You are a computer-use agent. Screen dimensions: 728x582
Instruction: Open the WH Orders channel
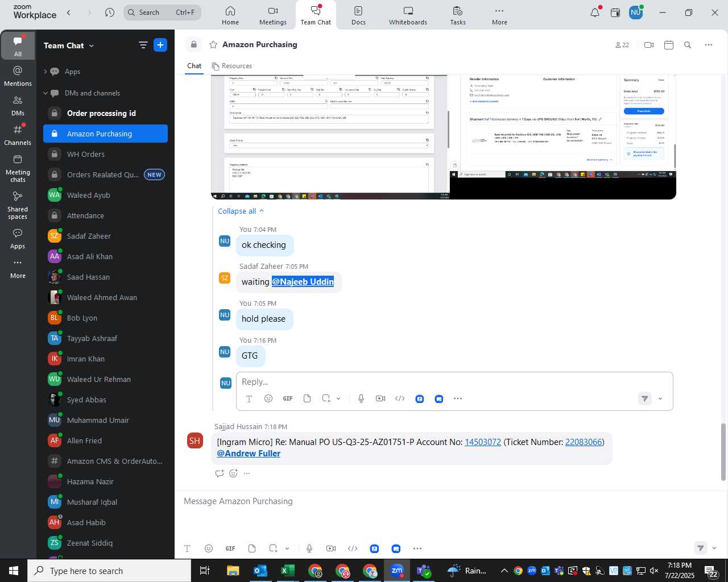point(105,154)
